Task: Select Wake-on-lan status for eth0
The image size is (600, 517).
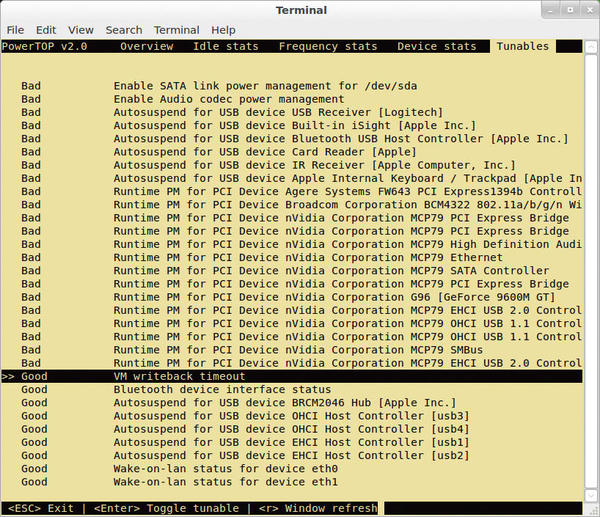Action: (292, 469)
